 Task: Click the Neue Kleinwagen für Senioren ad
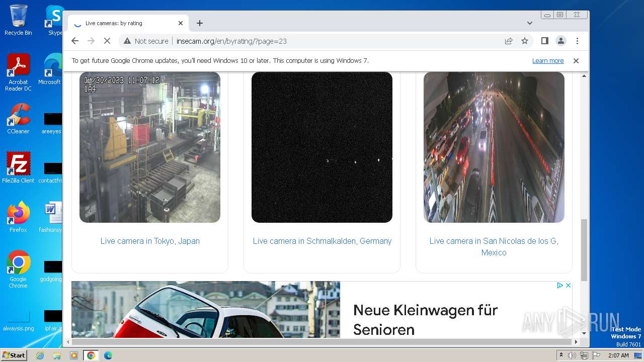click(x=321, y=310)
